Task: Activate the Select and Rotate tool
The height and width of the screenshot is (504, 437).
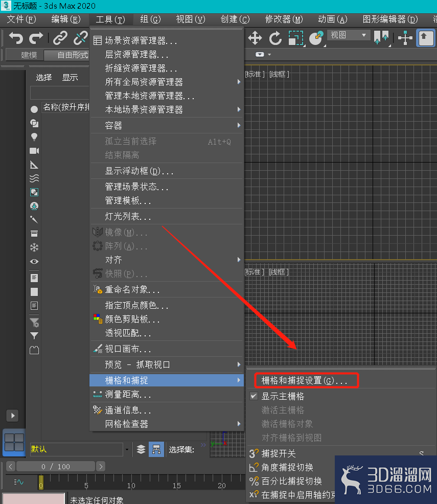Action: 275,38
